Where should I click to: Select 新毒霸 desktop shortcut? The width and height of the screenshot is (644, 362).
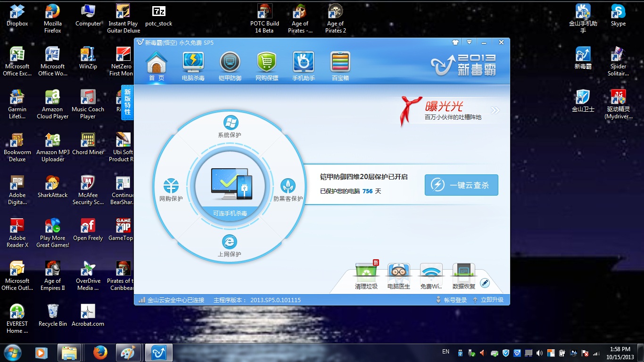point(583,58)
